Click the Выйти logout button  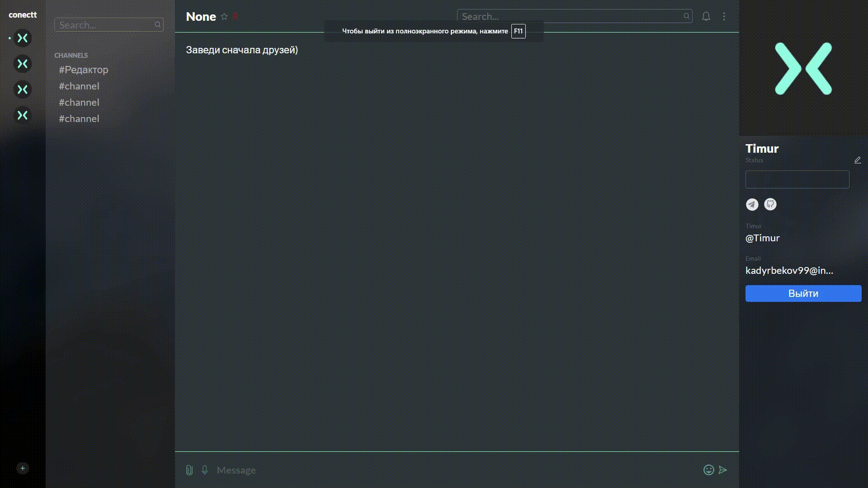803,293
